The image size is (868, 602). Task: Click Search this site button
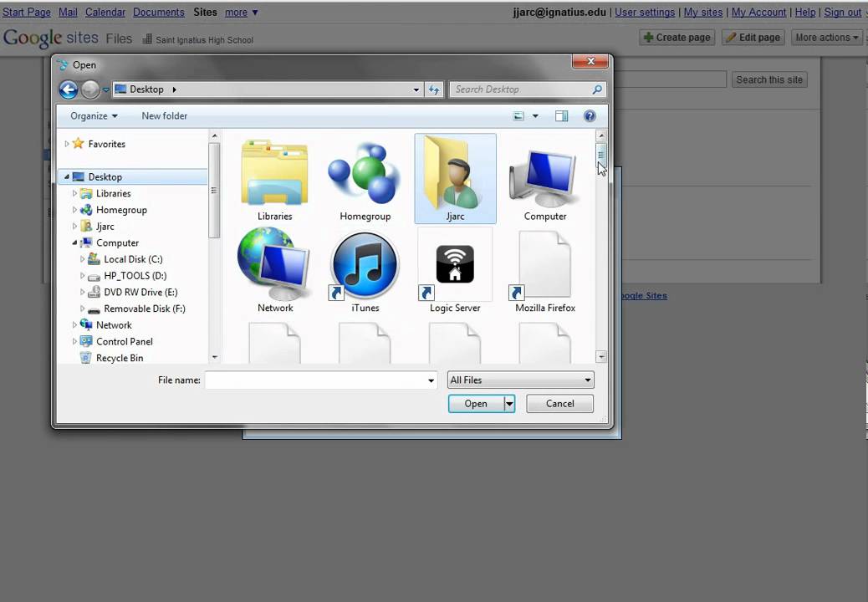point(769,79)
